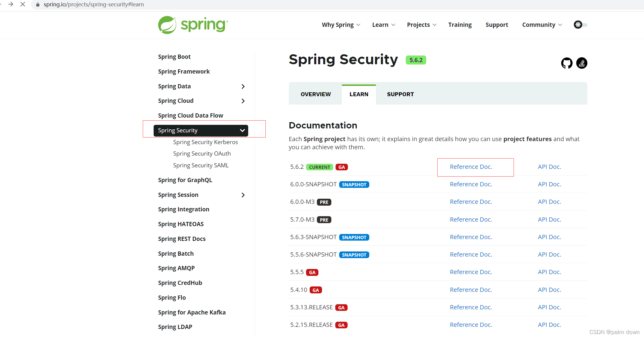Open API Doc. for version 5.5.5
Viewport: 644px width, 338px height.
point(549,272)
